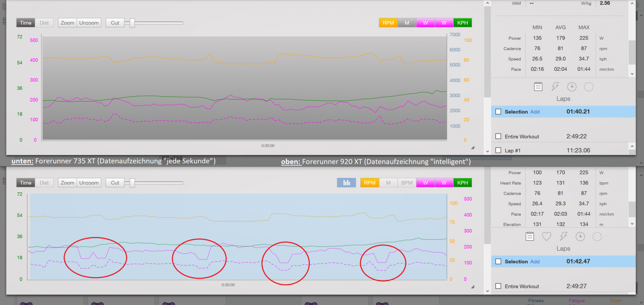This screenshot has width=644, height=305.
Task: Click the down arrow of upper stats scrollbar
Action: (632, 74)
